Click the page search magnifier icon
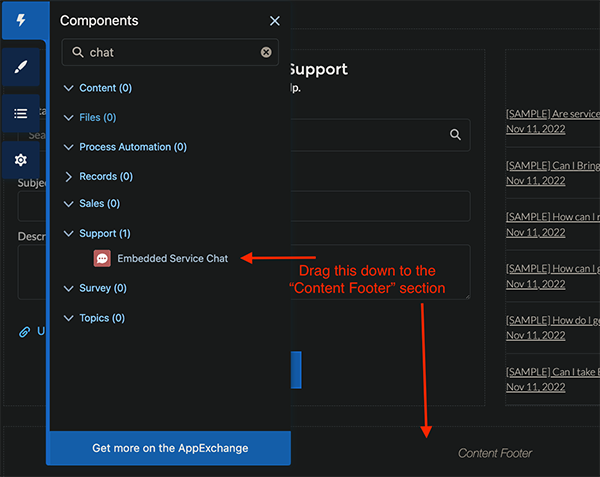Viewport: 600px width, 477px height. [x=455, y=134]
